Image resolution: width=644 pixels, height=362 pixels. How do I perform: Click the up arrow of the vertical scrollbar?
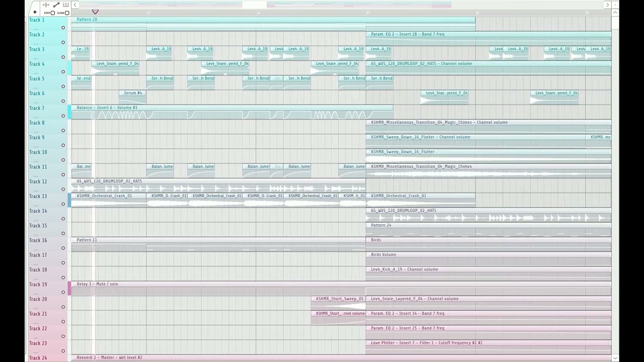(615, 13)
